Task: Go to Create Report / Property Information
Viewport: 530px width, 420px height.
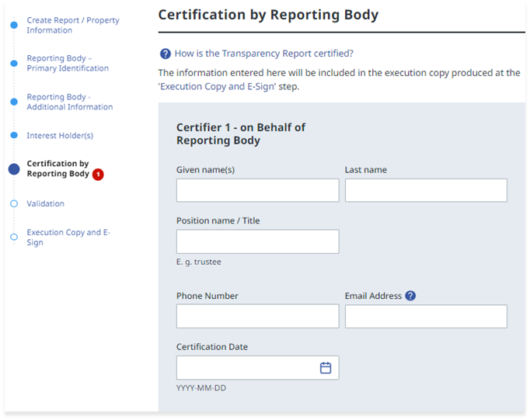Action: pos(73,25)
